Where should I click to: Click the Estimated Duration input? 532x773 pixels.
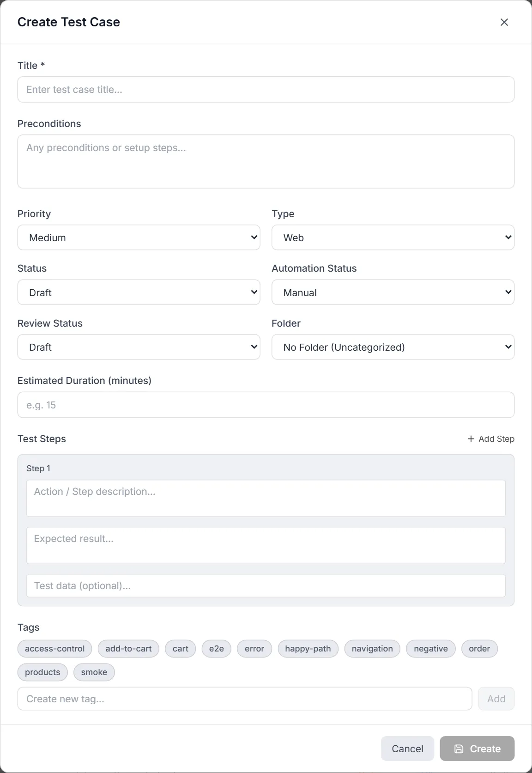tap(266, 405)
